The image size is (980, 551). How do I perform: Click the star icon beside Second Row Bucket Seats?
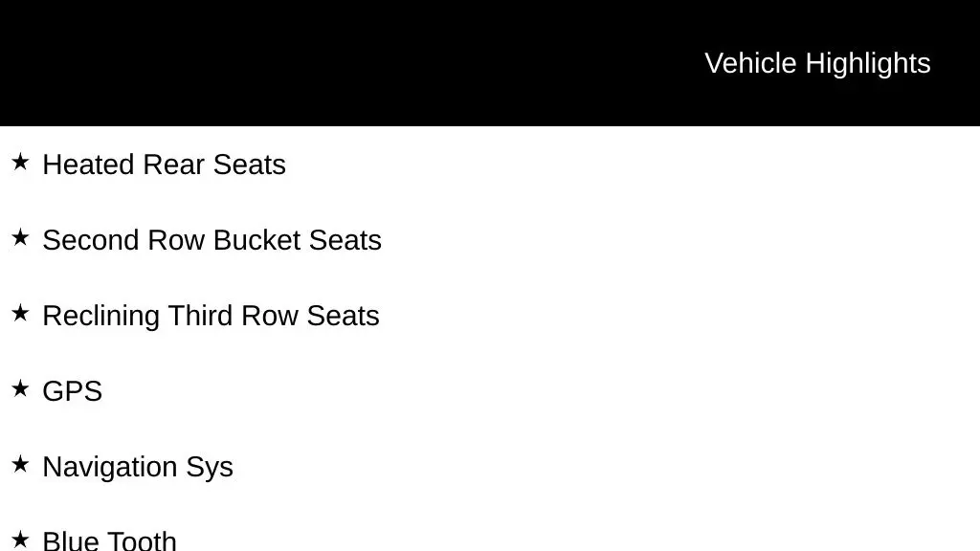tap(20, 237)
